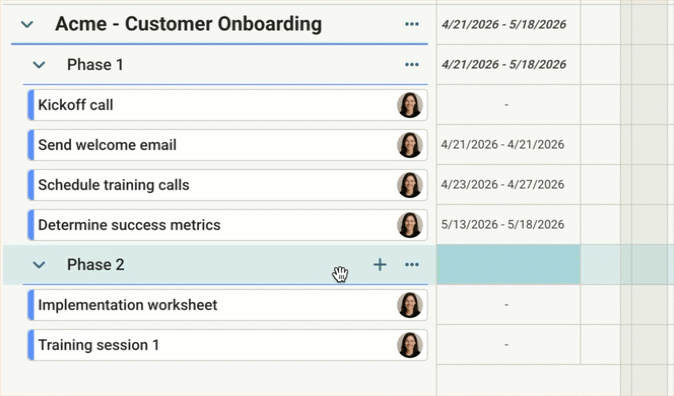
Task: Click the highlighted date cell for Phase 2
Action: pyautogui.click(x=509, y=264)
